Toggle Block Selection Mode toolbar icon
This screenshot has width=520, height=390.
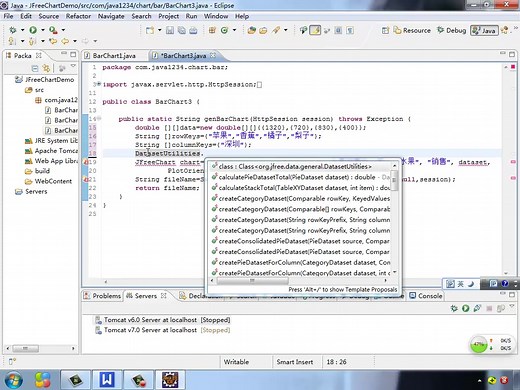338,30
